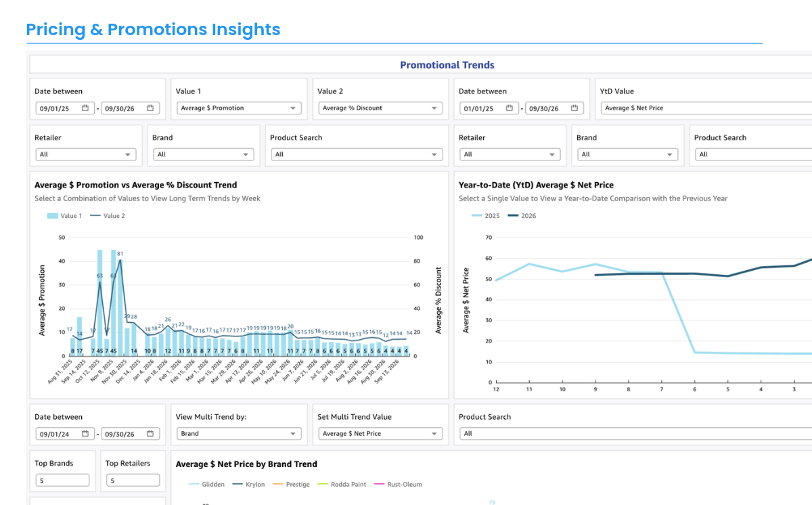Screen dimensions: 812x505
Task: Open the left Brand filter dropdown
Action: (203, 154)
